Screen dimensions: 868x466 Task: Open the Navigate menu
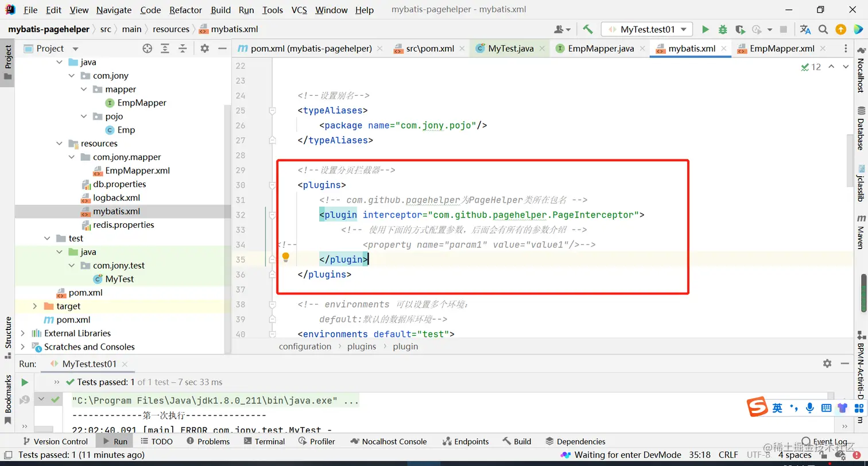pyautogui.click(x=114, y=10)
